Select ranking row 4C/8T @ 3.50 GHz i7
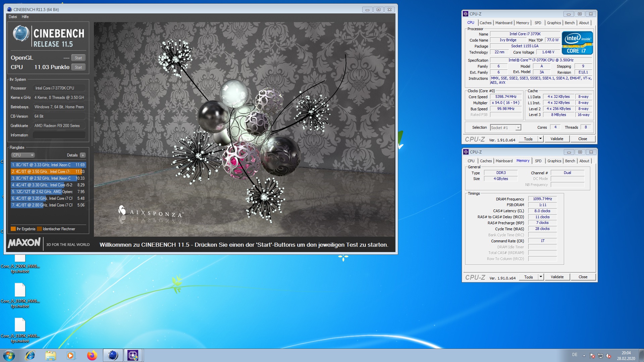 [48, 172]
